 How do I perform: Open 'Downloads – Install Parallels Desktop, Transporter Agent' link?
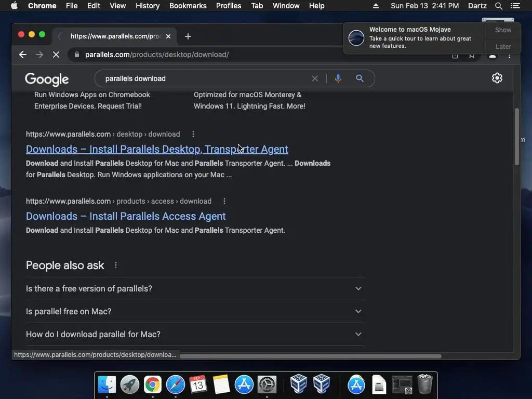tap(157, 149)
